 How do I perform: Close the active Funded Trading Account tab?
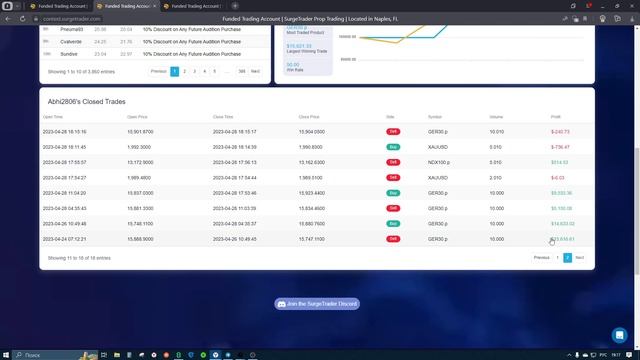tap(154, 6)
